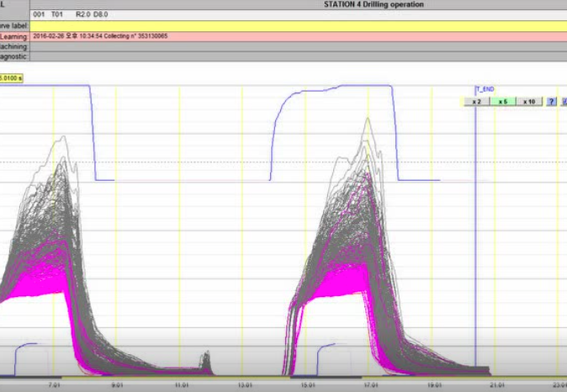Click the x 2 zoom button
The height and width of the screenshot is (392, 567).
(475, 102)
